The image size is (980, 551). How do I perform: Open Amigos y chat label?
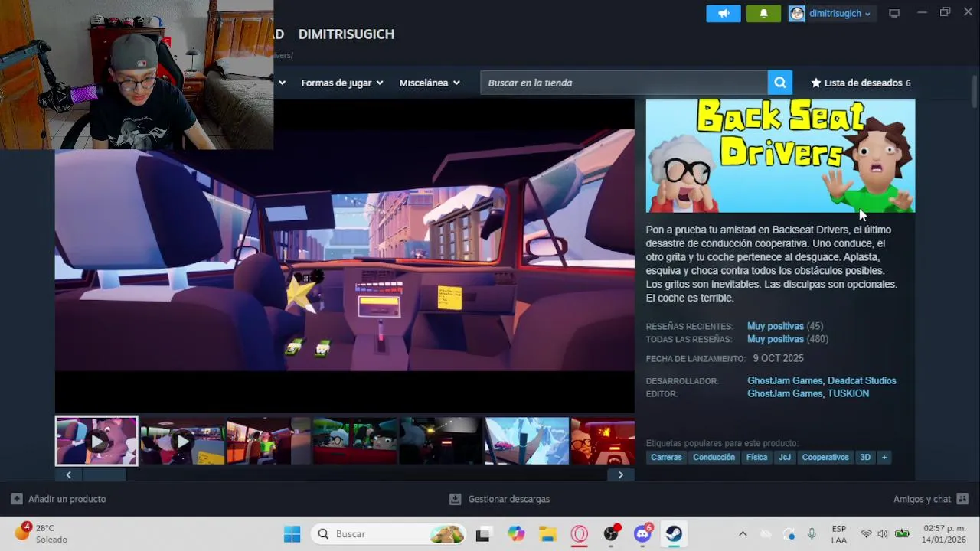[x=922, y=499]
